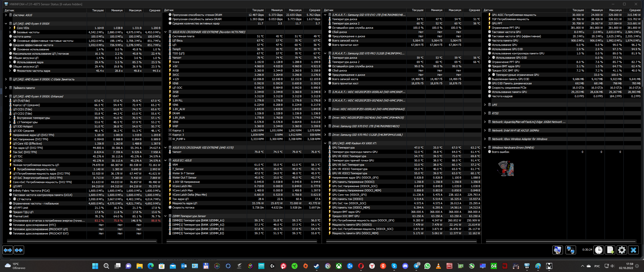Open sensor settings gear icon
Image resolution: width=644 pixels, height=272 pixels.
(622, 250)
